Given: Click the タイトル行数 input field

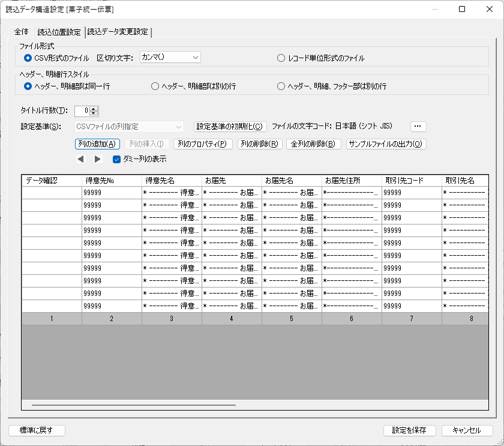Looking at the screenshot, I should 82,111.
